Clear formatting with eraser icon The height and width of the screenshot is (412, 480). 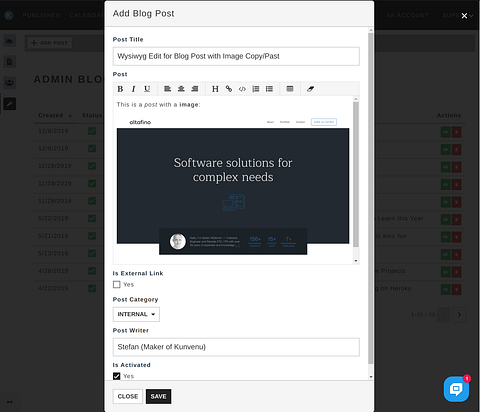[x=310, y=89]
